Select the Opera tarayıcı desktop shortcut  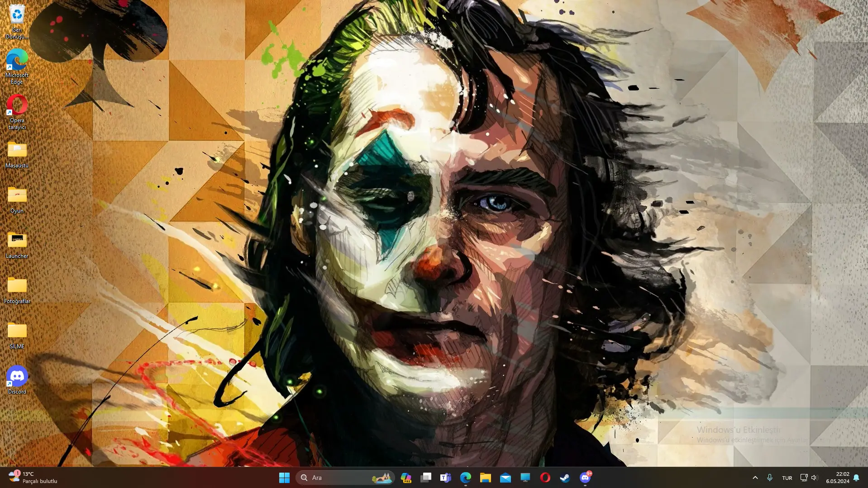click(x=17, y=112)
